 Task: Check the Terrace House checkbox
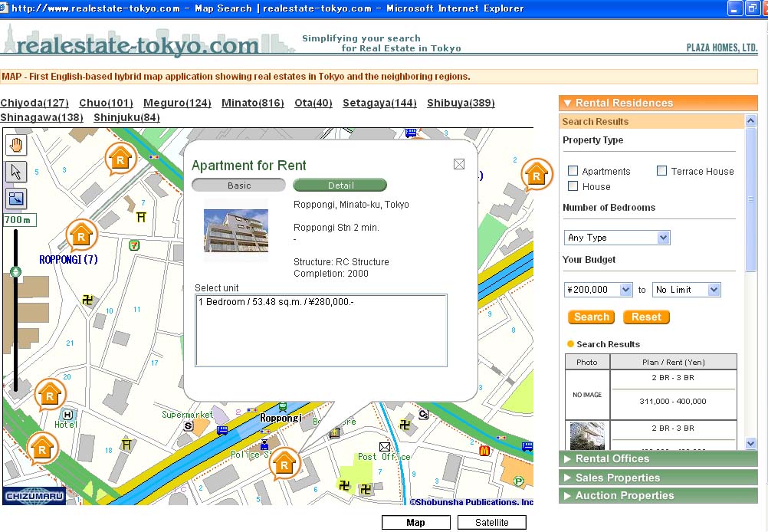(x=661, y=170)
